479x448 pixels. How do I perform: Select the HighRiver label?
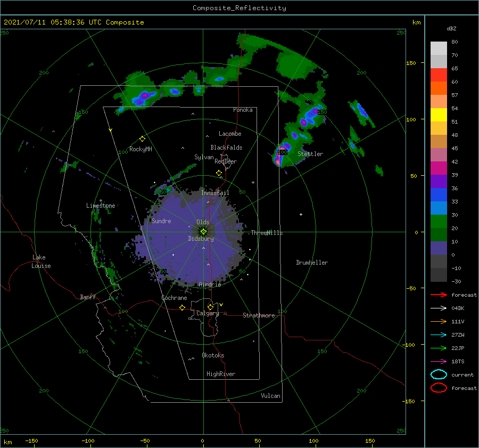click(x=221, y=374)
